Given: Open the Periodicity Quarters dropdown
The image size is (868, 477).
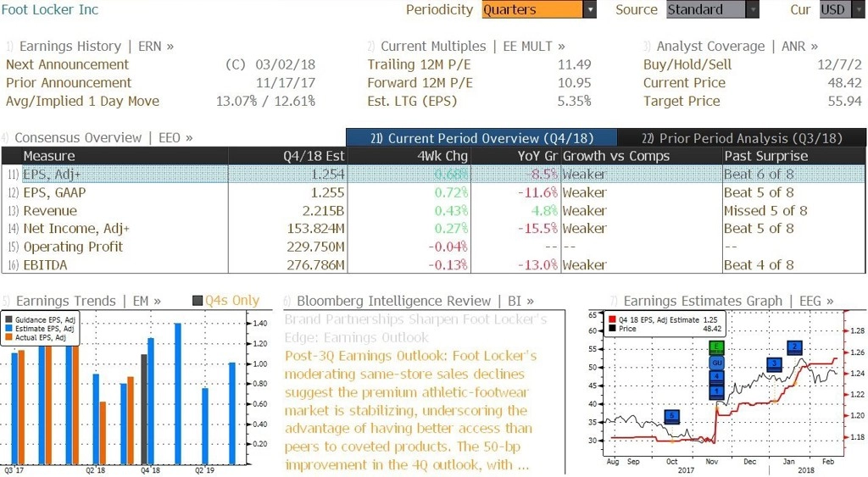Looking at the screenshot, I should tap(538, 9).
